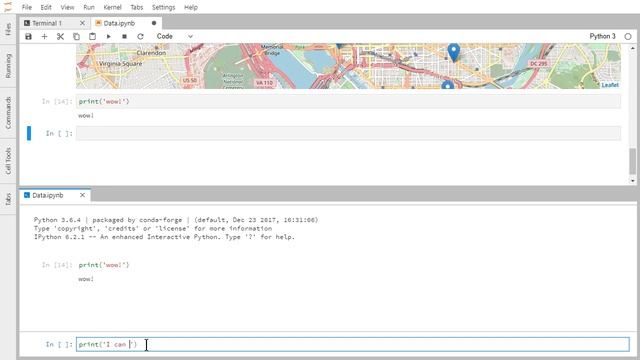
Task: Click the console print('wow!') history cell
Action: pos(104,265)
